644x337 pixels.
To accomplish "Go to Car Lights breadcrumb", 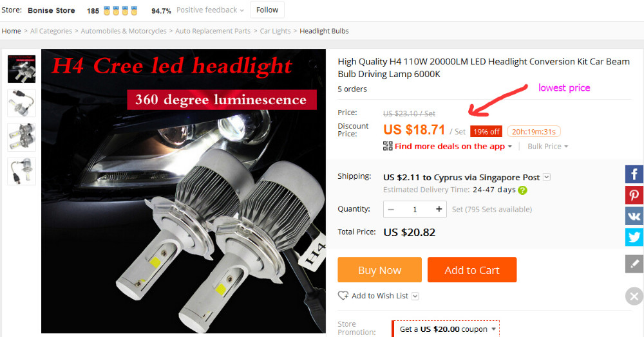I will coord(275,31).
